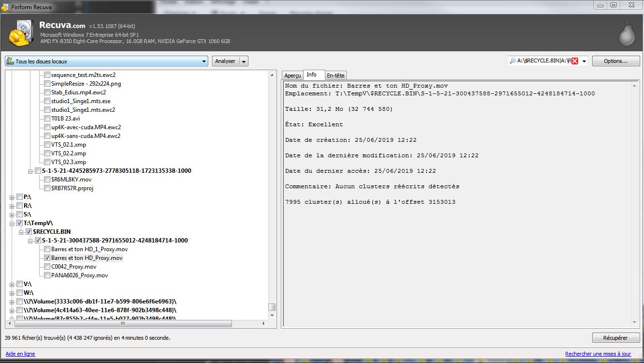Click the 'Emplacement: T:\TempV\$RECYCLE.BIN' line

click(x=440, y=93)
